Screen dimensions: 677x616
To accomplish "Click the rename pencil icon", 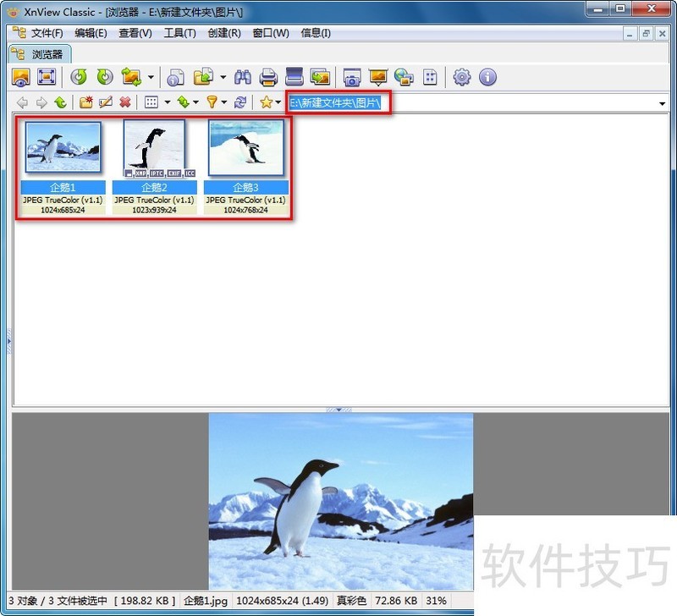I will coord(106,102).
